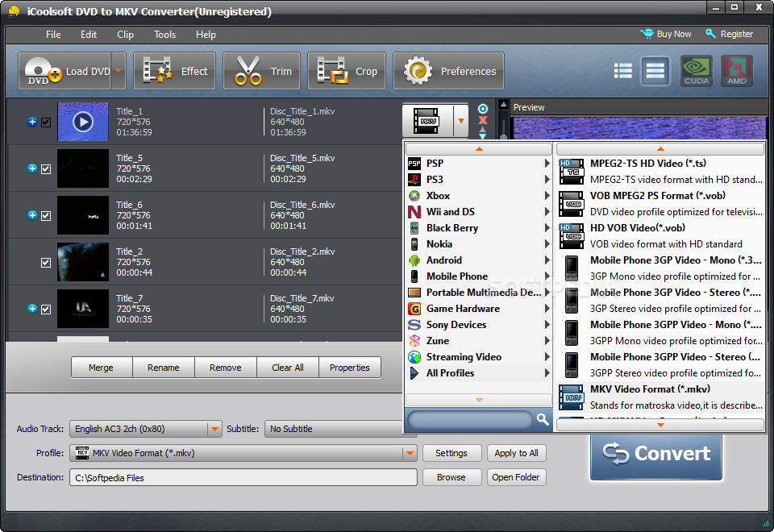Open the Load DVD dropdown arrow
Viewport: 774px width, 532px height.
coord(119,71)
